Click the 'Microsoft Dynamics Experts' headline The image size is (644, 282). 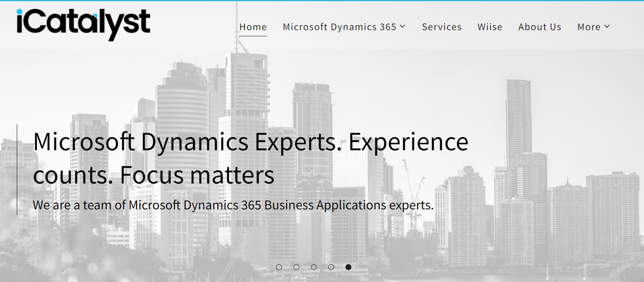point(251,158)
